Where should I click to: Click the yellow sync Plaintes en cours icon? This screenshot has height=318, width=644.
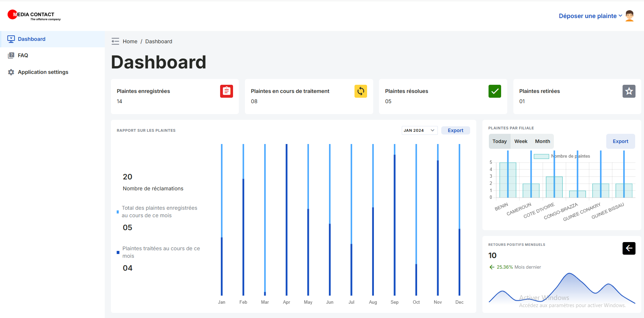pyautogui.click(x=361, y=91)
